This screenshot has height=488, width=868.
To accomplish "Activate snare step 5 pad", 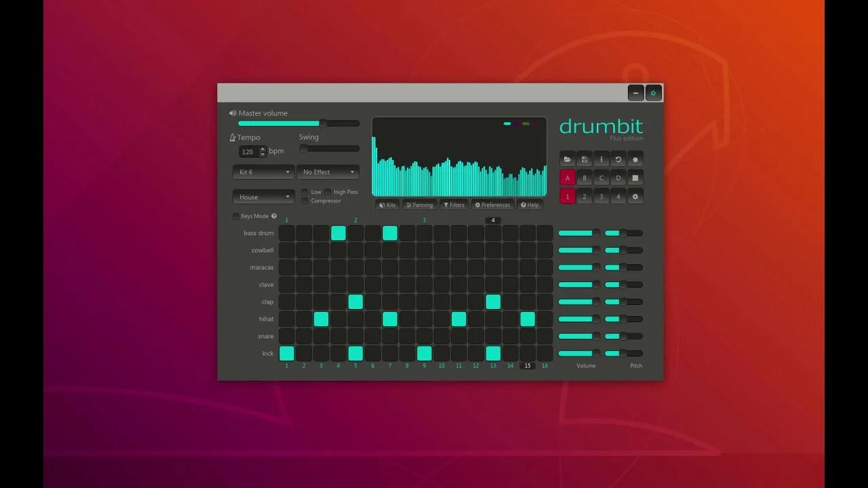I will click(x=355, y=336).
